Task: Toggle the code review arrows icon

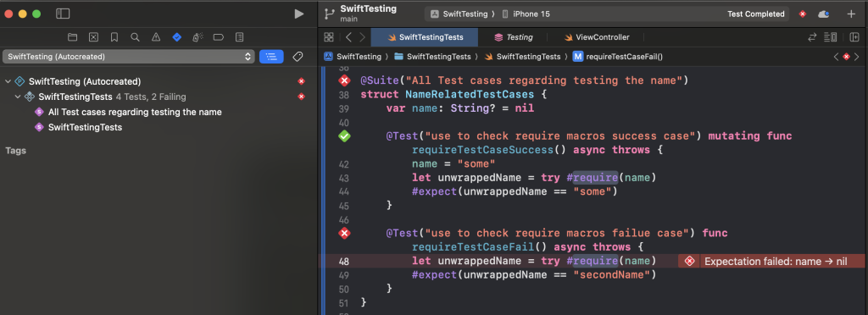Action: coord(812,37)
